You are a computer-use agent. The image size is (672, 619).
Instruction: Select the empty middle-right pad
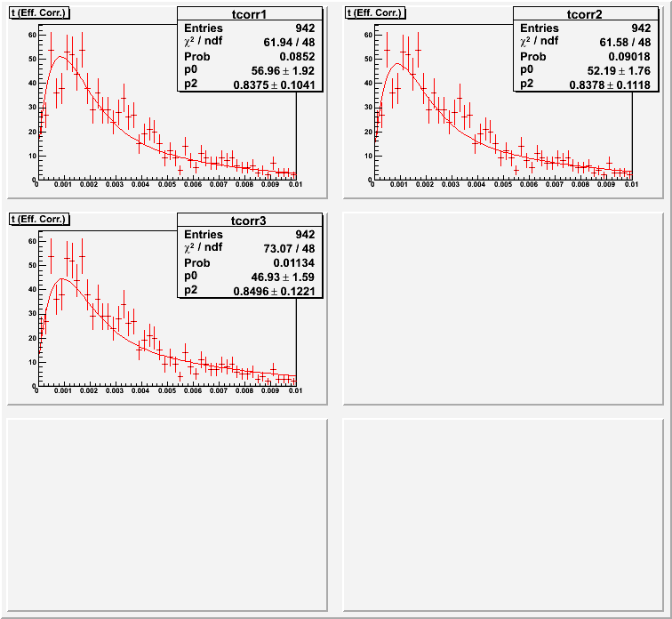click(503, 308)
